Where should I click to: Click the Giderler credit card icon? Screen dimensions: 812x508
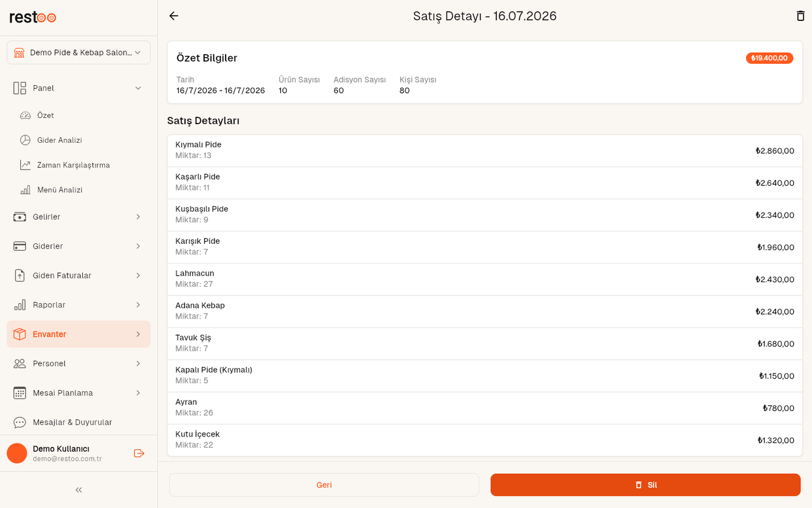(x=20, y=246)
